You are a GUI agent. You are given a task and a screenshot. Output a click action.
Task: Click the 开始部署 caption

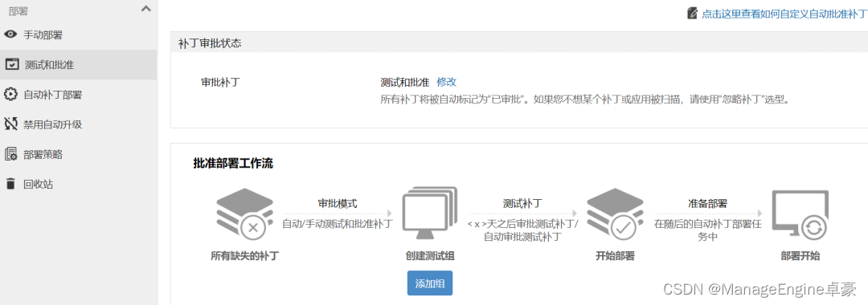pyautogui.click(x=615, y=256)
